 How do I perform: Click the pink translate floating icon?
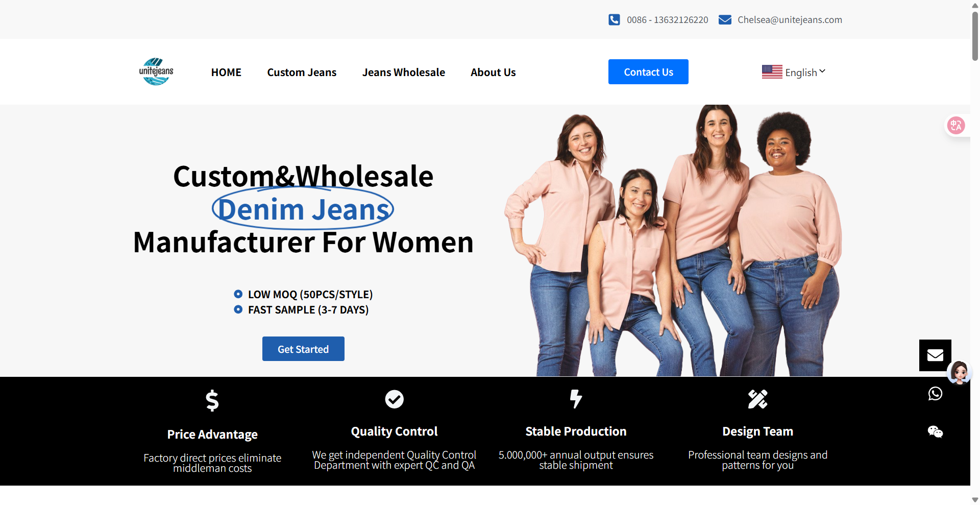tap(956, 125)
